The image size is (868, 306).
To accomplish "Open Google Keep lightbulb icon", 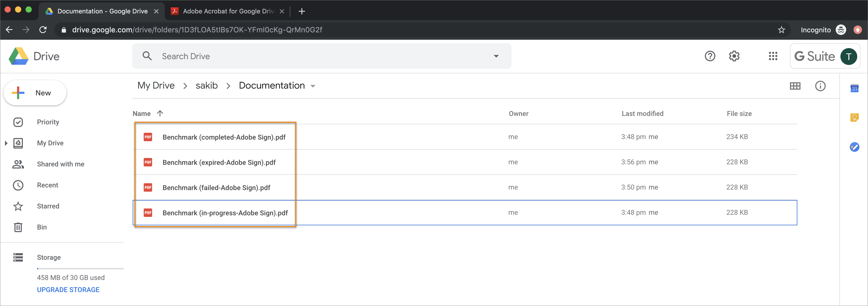I will (x=854, y=118).
